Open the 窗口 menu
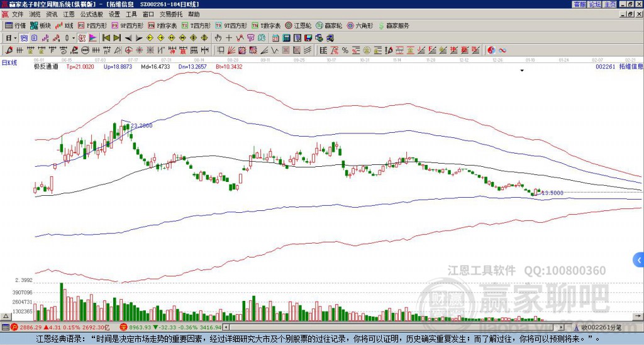 pos(148,14)
